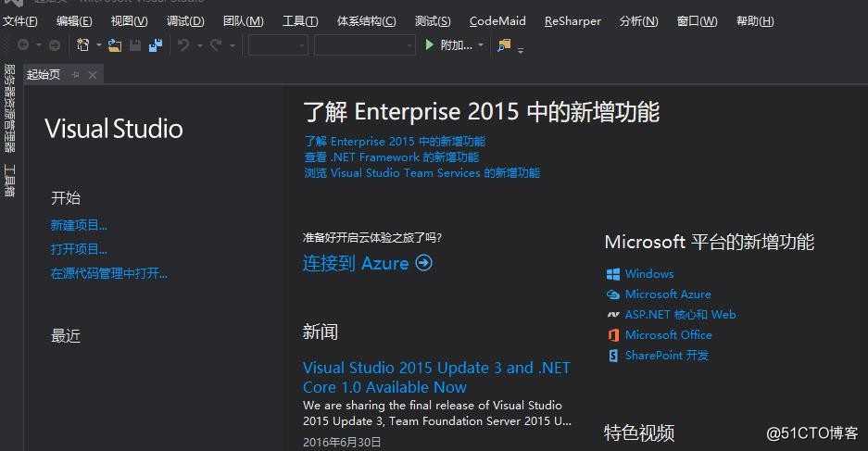
Task: Open the Navigate Backward history dropdown
Action: (x=38, y=45)
